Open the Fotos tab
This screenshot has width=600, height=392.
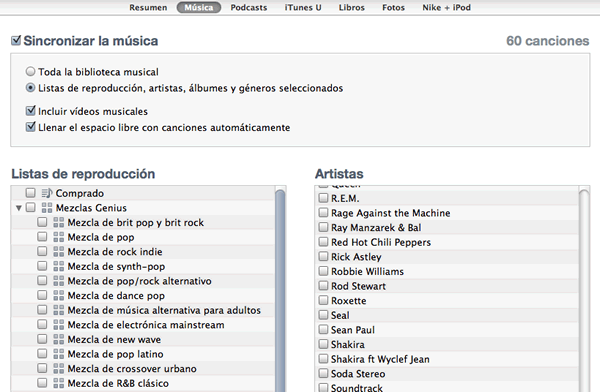point(393,8)
